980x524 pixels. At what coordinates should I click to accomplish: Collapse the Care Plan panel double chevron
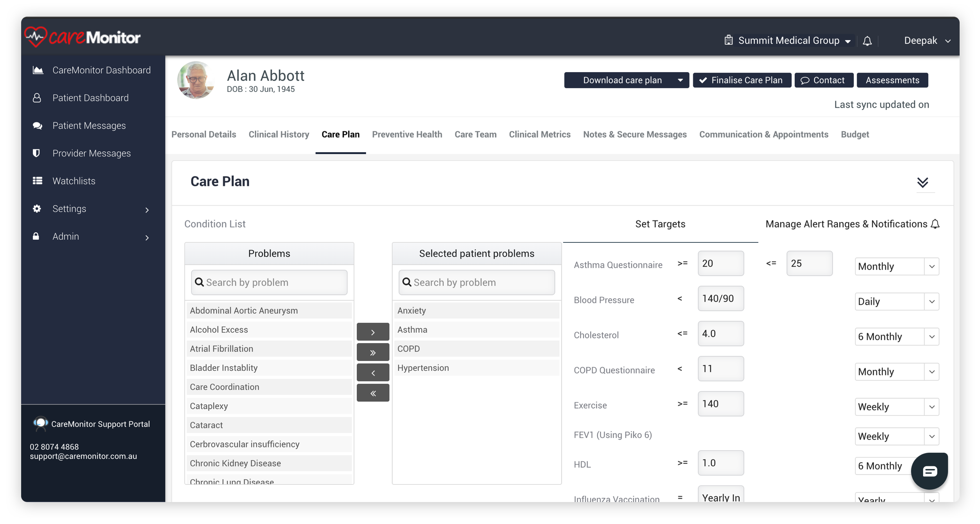click(x=922, y=182)
